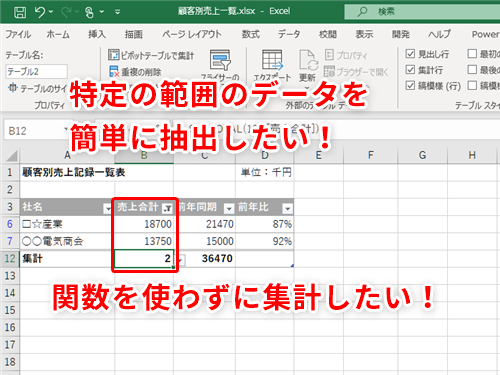Click the Save icon in title bar
Viewport: 500px width, 375px height.
pyautogui.click(x=20, y=12)
